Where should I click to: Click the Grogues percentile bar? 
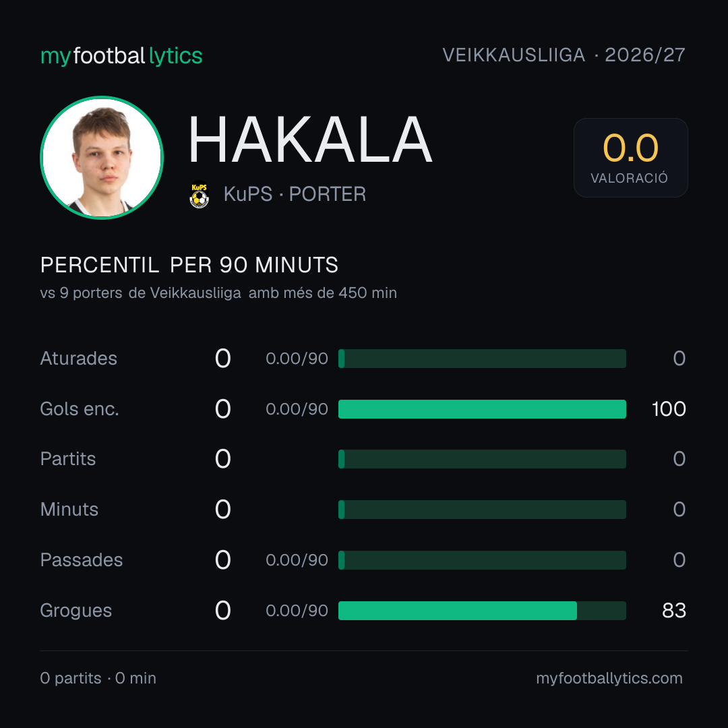point(482,611)
